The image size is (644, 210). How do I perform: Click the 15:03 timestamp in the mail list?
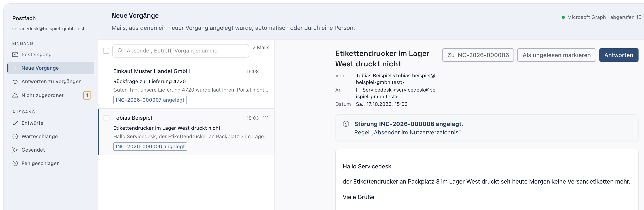click(x=252, y=118)
